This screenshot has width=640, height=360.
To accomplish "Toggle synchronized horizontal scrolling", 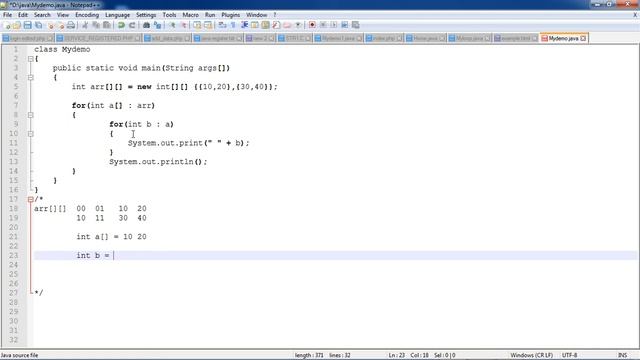I will (208, 25).
